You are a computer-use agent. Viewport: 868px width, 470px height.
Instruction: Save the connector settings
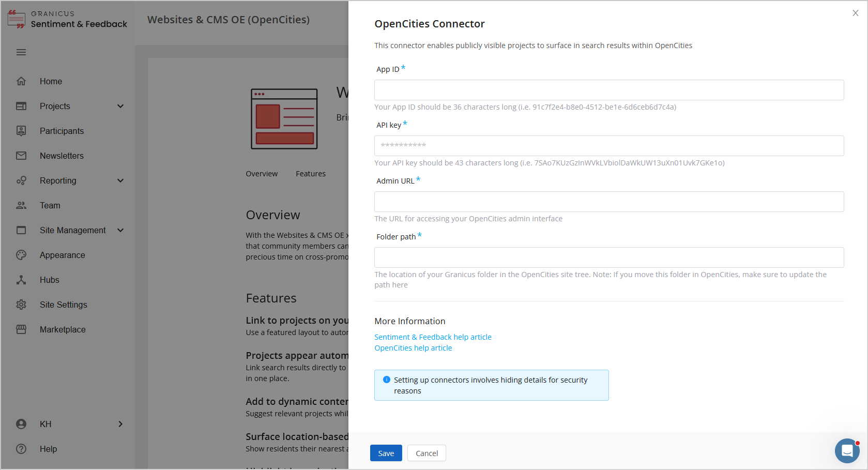point(386,453)
